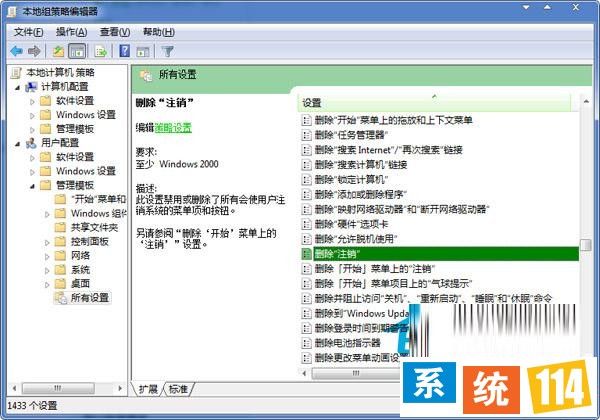This screenshot has width=600, height=420.
Task: Click the 本地计算机 策略 root icon
Action: pos(16,73)
